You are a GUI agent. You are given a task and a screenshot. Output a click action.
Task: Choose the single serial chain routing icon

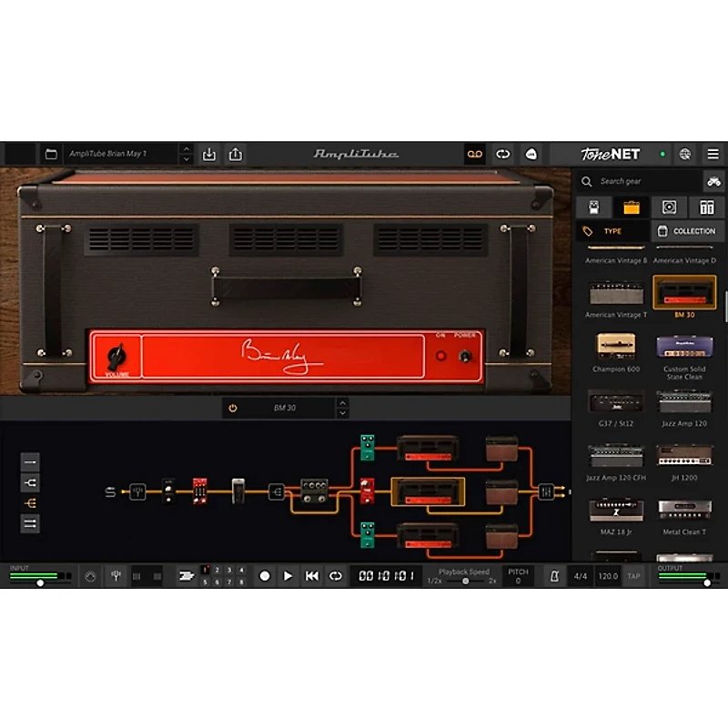30,462
